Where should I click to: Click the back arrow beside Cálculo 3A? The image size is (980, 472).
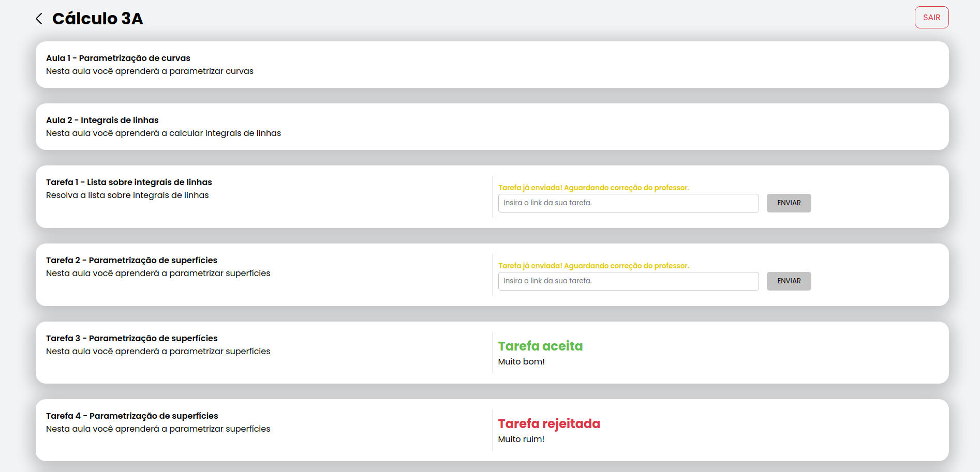[39, 18]
